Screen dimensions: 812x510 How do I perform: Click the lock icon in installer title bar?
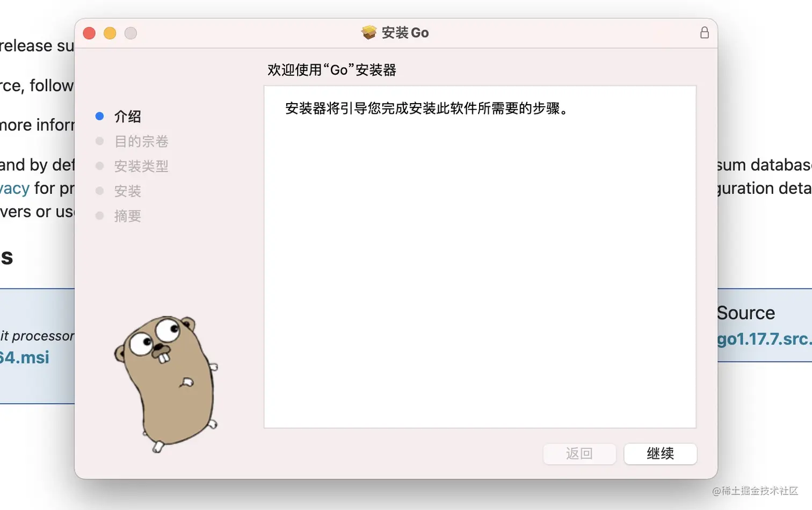[x=704, y=33]
